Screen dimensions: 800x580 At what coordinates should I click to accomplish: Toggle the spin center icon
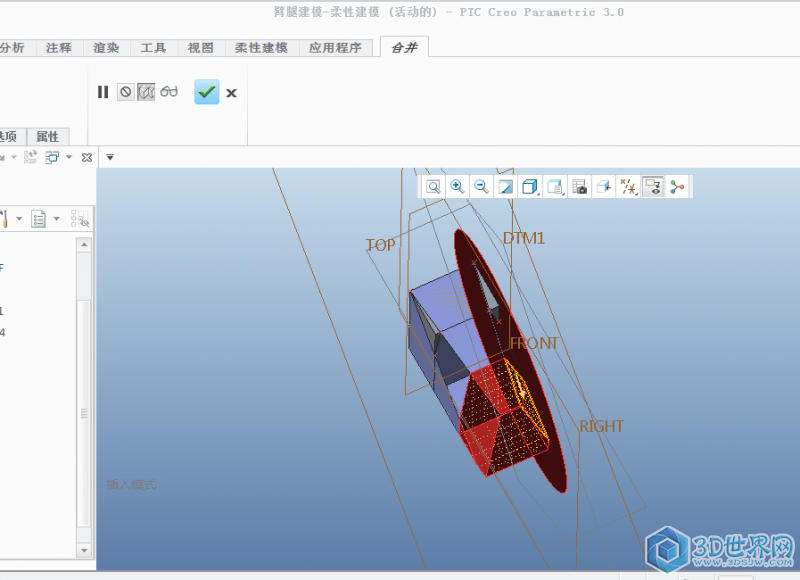(677, 187)
